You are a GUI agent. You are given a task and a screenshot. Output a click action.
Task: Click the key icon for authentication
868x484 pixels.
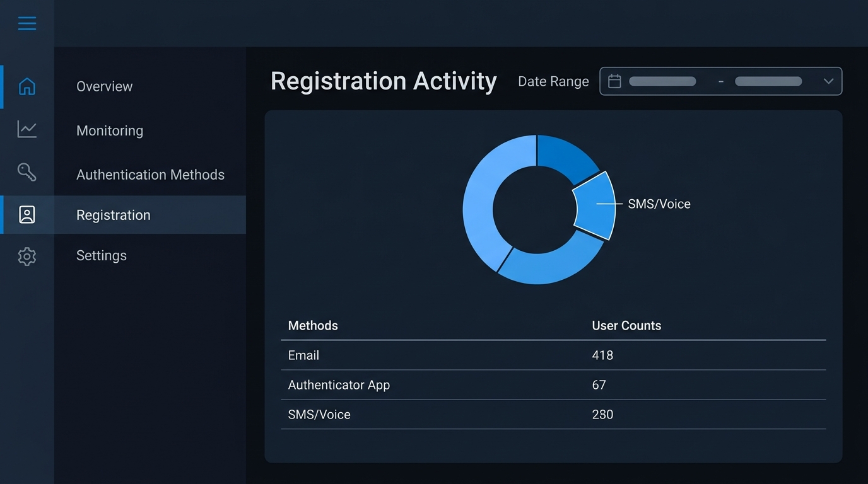27,172
